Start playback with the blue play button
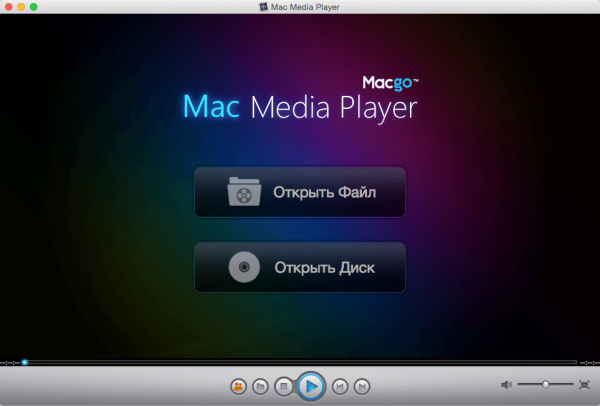This screenshot has width=600, height=406. coord(311,387)
